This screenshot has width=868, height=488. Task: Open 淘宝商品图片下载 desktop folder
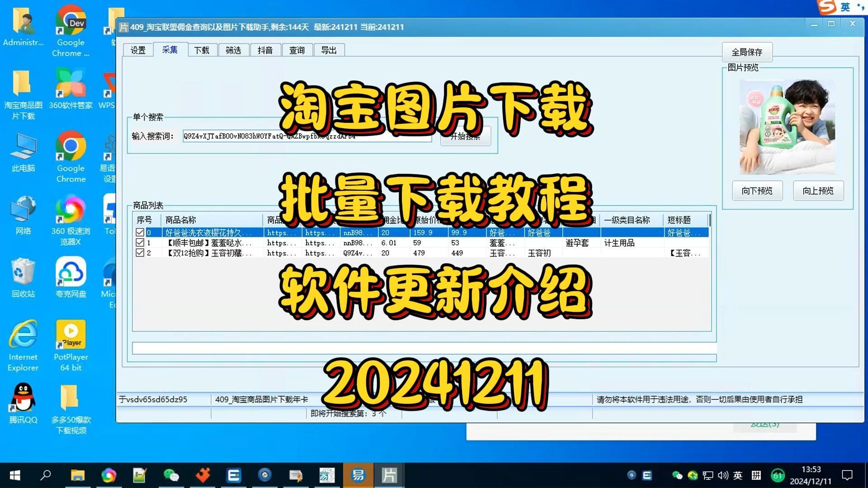[x=23, y=95]
